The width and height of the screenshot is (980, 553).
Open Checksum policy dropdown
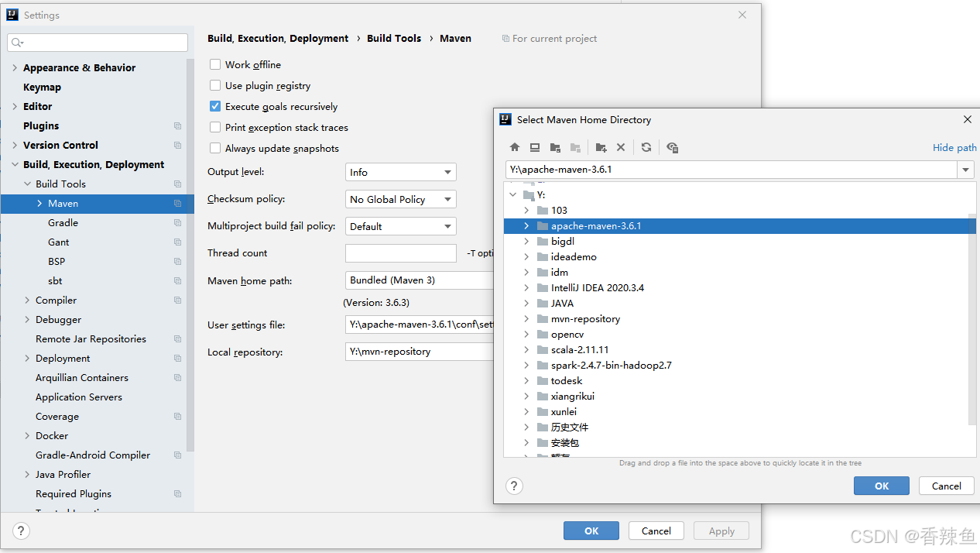coord(401,199)
